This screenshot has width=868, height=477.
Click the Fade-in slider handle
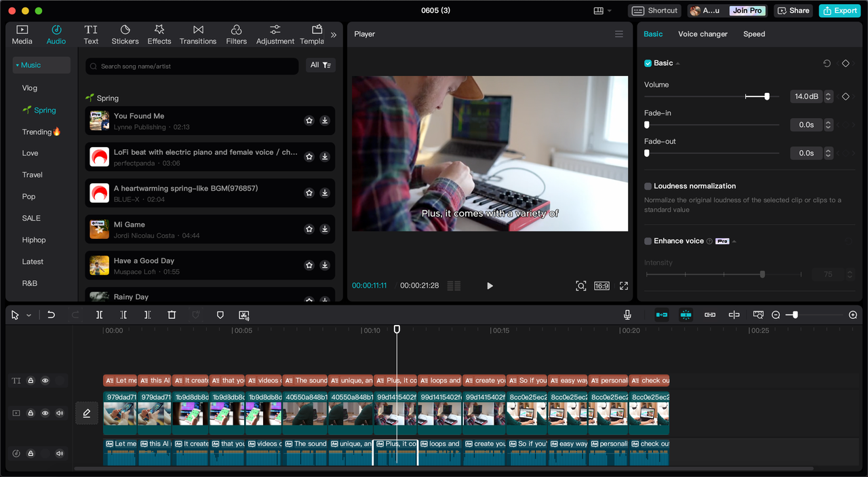646,125
